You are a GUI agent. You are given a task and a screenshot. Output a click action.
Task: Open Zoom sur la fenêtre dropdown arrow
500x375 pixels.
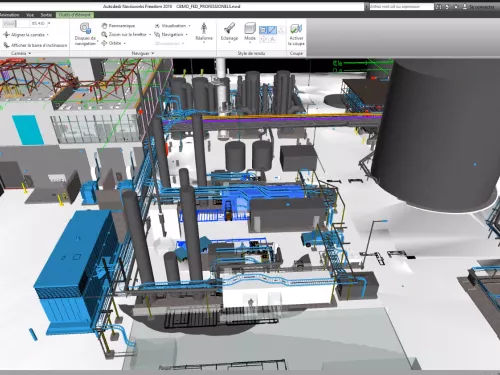[x=150, y=35]
